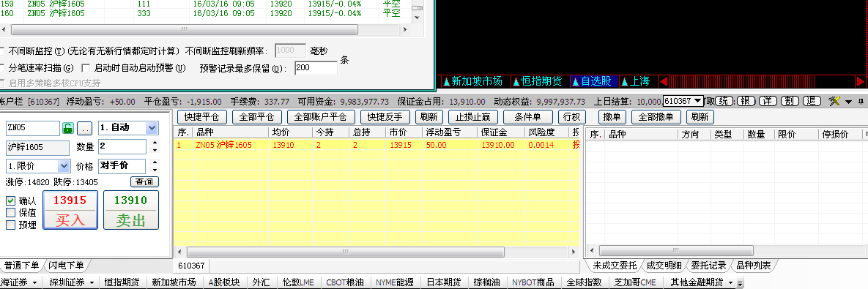Click the 买入 buy button at 13915

tap(70, 210)
